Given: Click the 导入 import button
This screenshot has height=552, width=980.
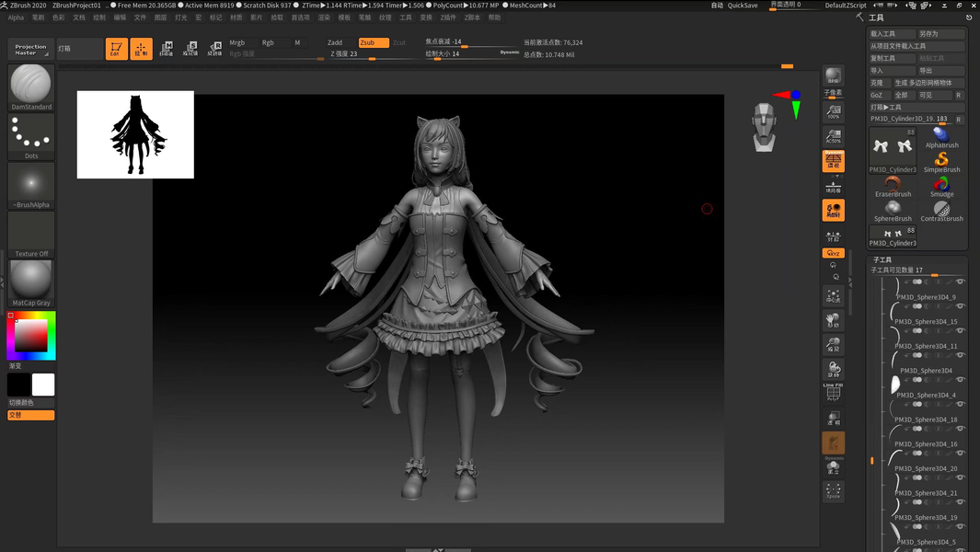Looking at the screenshot, I should [x=893, y=71].
